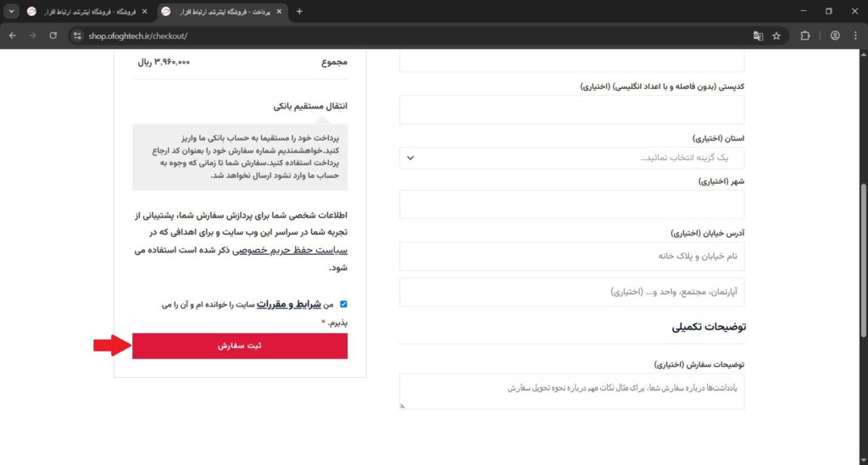The image size is (868, 465).
Task: Click the توضیحات تکمیلی heading
Action: coord(709,327)
